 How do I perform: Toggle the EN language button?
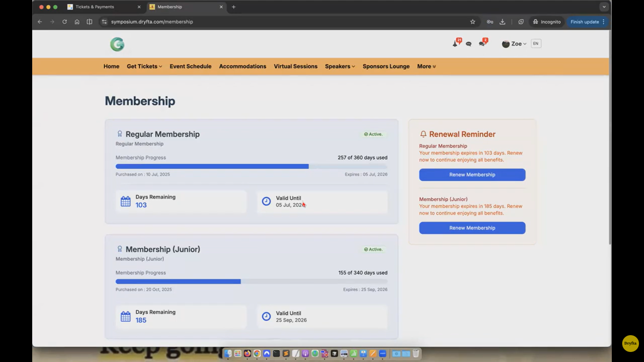pos(536,44)
